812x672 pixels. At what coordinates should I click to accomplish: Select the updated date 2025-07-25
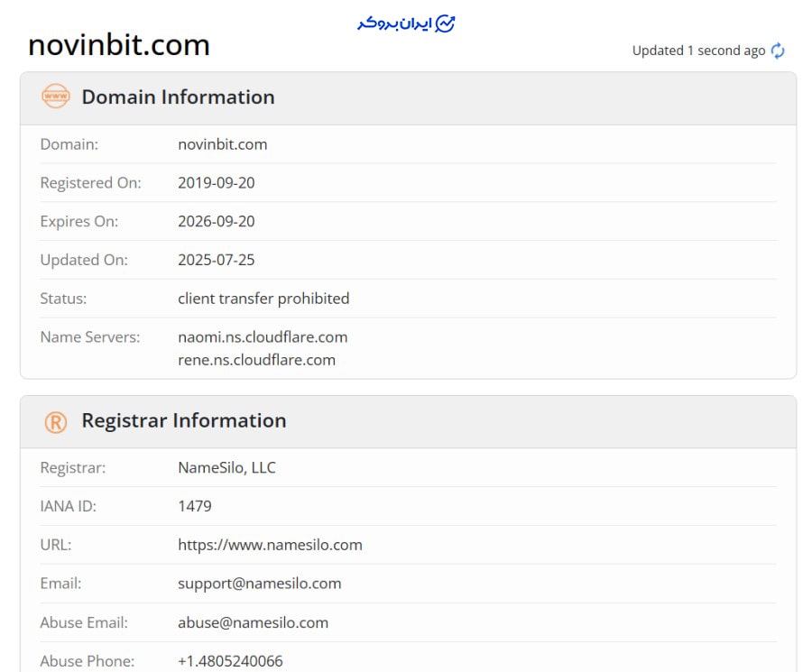tap(217, 260)
